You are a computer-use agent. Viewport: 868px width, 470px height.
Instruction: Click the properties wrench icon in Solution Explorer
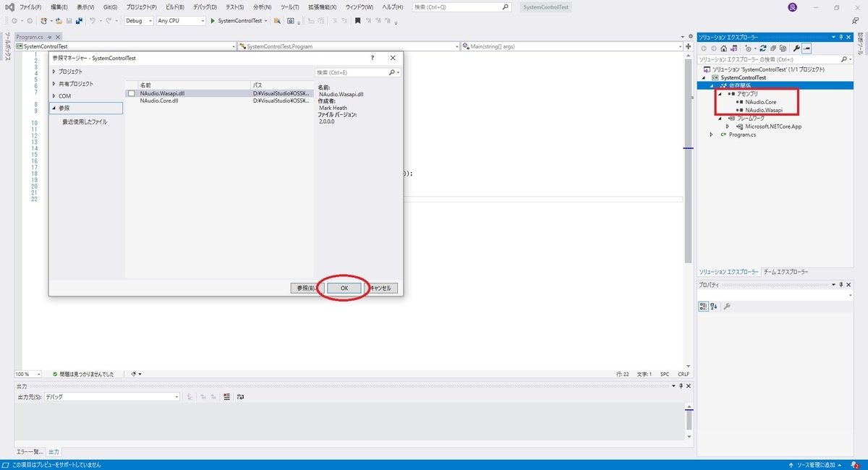pos(796,48)
